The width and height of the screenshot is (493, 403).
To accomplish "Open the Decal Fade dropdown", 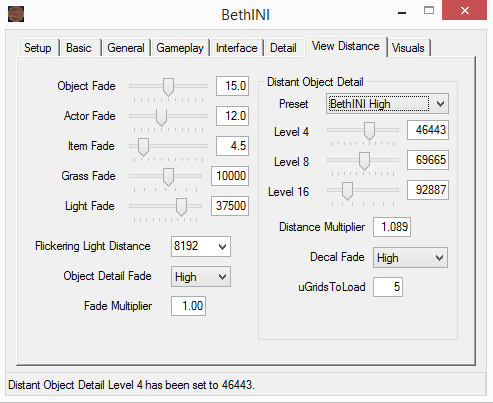I will 410,258.
